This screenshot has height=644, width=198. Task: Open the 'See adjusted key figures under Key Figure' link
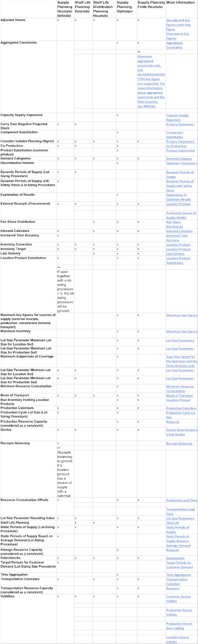point(178,25)
